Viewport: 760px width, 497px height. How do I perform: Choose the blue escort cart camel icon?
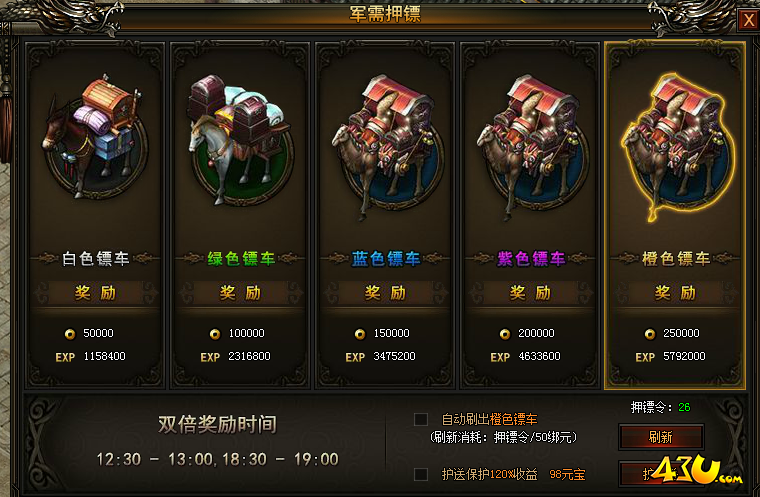(386, 145)
